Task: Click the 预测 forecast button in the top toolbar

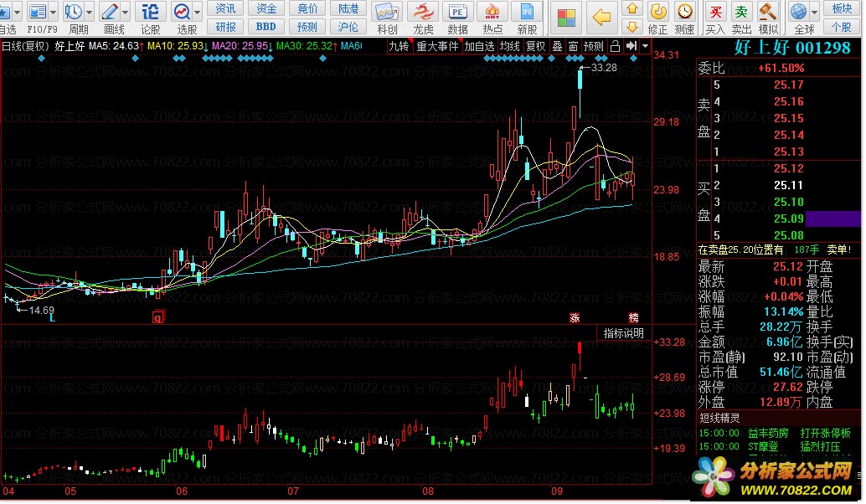Action: pyautogui.click(x=307, y=27)
